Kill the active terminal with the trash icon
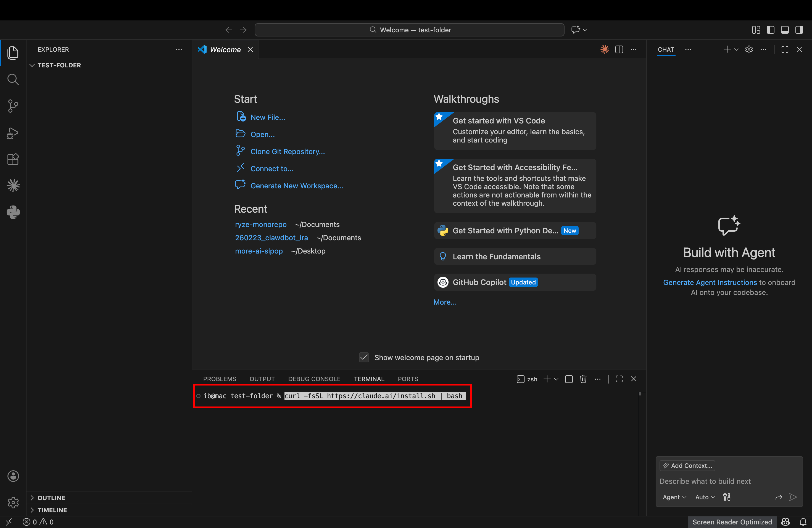 (583, 379)
